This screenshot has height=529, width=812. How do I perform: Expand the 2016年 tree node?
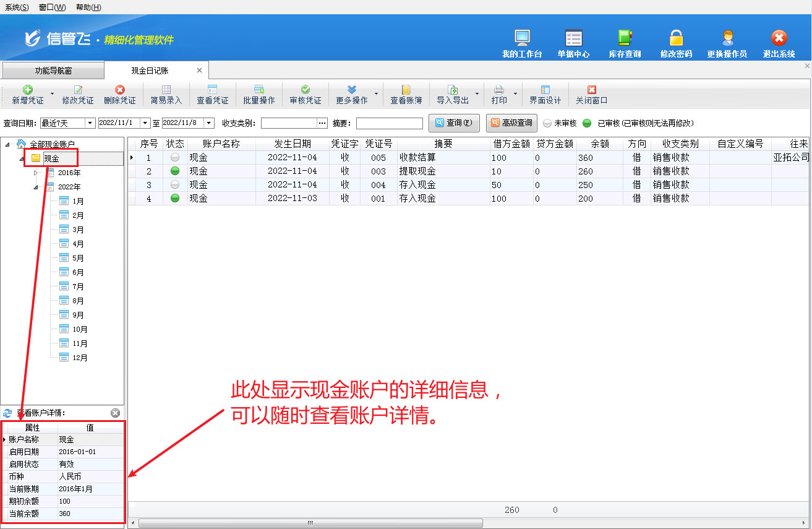(36, 173)
